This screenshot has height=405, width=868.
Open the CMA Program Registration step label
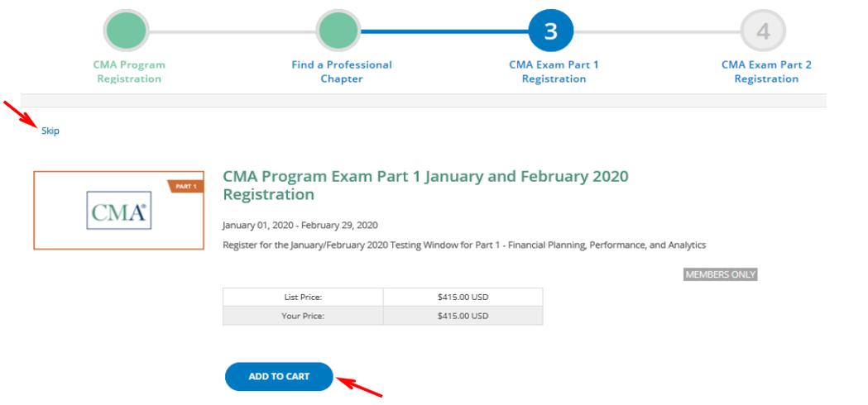tap(129, 72)
